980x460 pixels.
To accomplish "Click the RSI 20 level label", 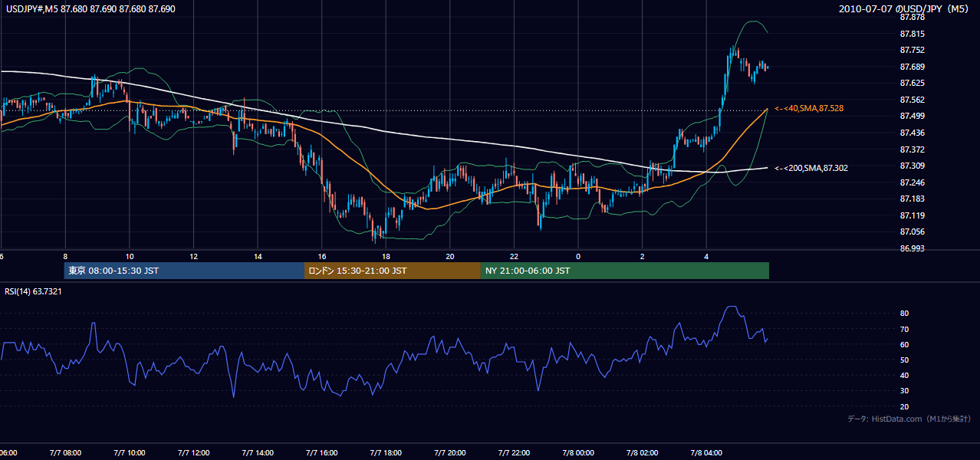I will pyautogui.click(x=904, y=406).
